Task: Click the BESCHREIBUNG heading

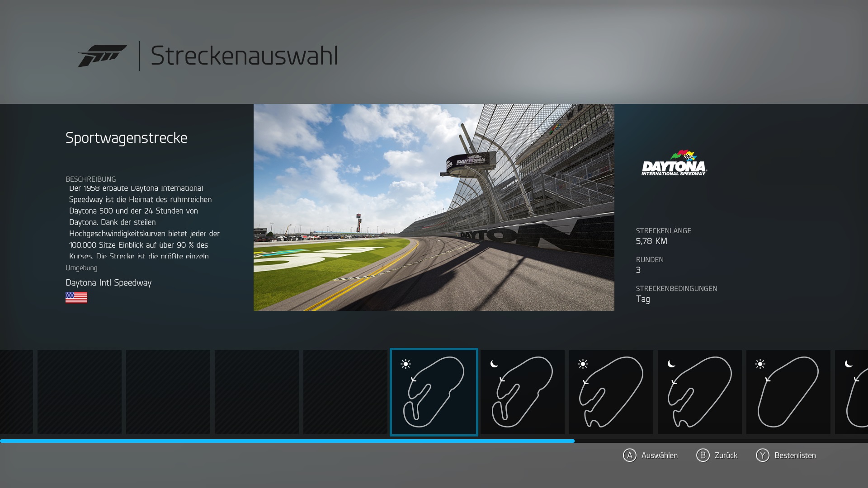Action: pos(90,179)
